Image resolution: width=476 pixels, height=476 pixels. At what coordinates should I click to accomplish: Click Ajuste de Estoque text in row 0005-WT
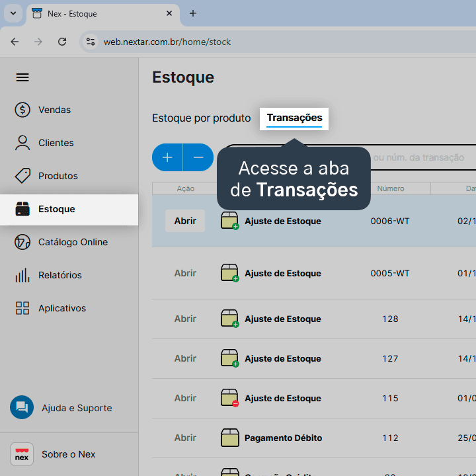point(283,273)
